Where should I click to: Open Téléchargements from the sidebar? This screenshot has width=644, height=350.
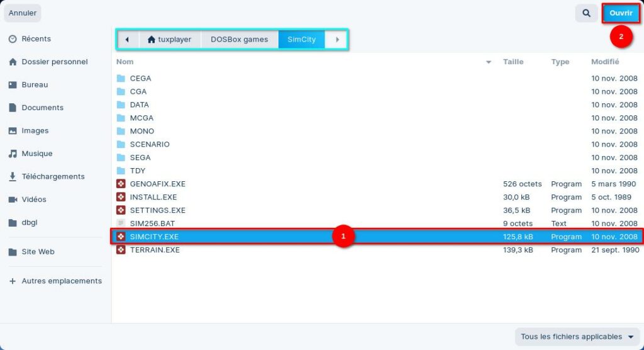tap(53, 177)
